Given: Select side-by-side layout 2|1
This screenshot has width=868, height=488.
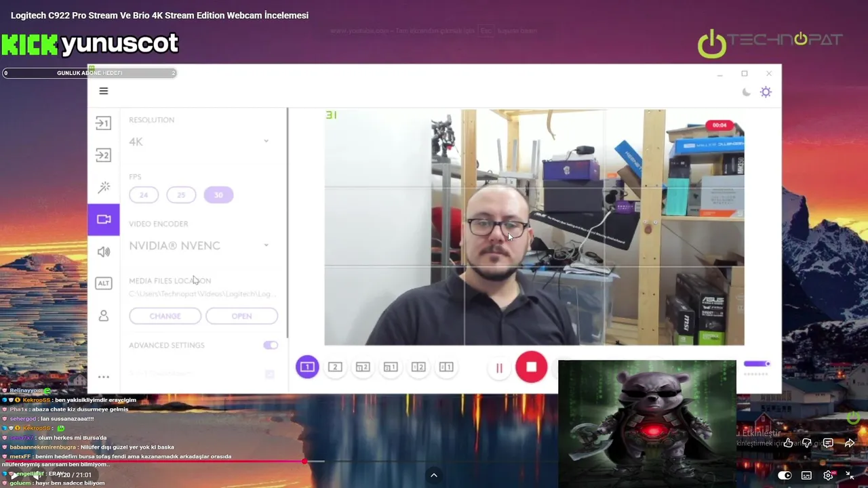Looking at the screenshot, I should click(x=446, y=367).
